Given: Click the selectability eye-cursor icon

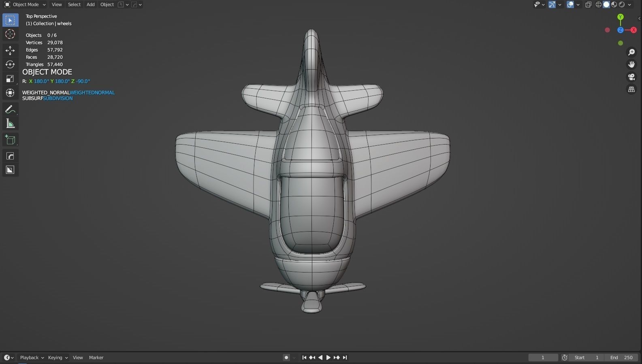Looking at the screenshot, I should point(537,4).
